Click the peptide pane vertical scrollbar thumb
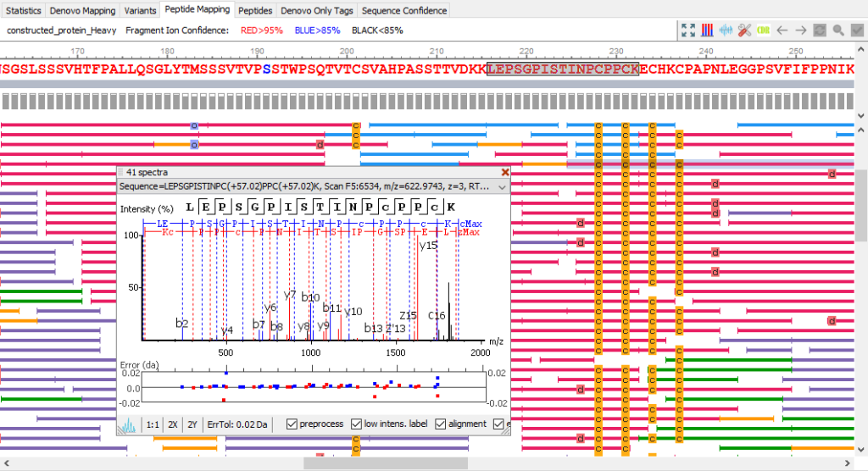This screenshot has height=471, width=868. [861, 205]
